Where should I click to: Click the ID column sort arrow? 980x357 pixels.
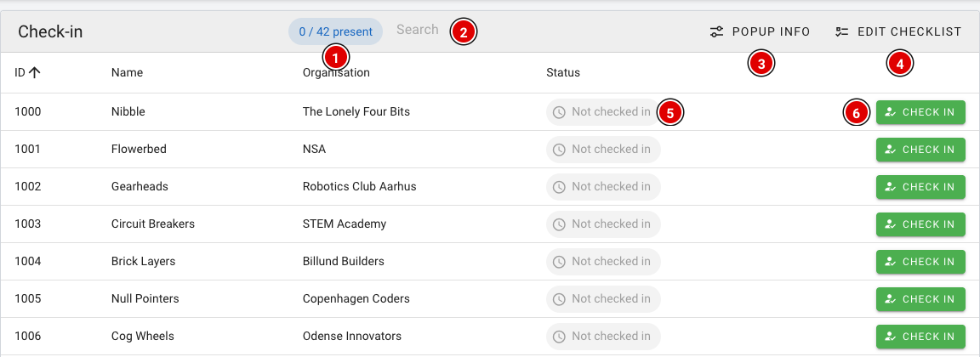[34, 72]
